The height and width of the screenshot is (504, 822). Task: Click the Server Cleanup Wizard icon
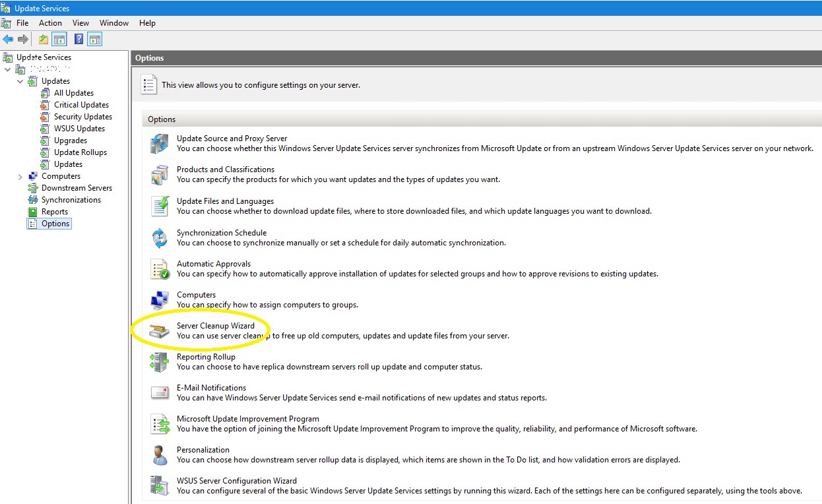point(160,331)
